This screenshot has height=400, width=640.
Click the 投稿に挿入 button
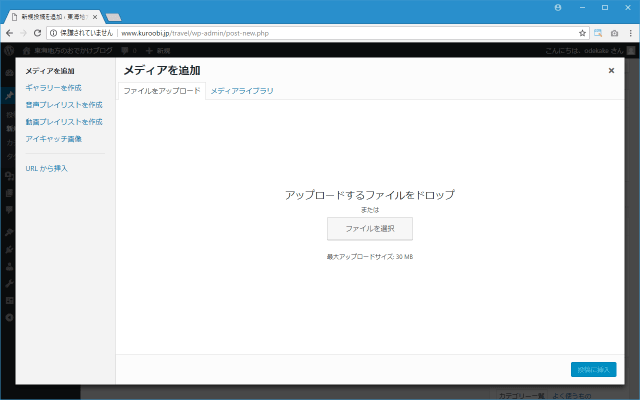[593, 370]
